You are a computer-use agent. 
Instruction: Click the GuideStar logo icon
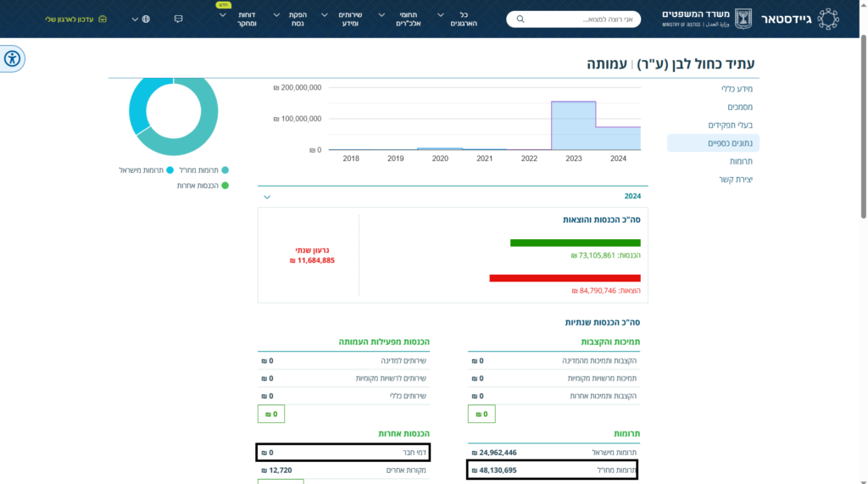pyautogui.click(x=828, y=19)
